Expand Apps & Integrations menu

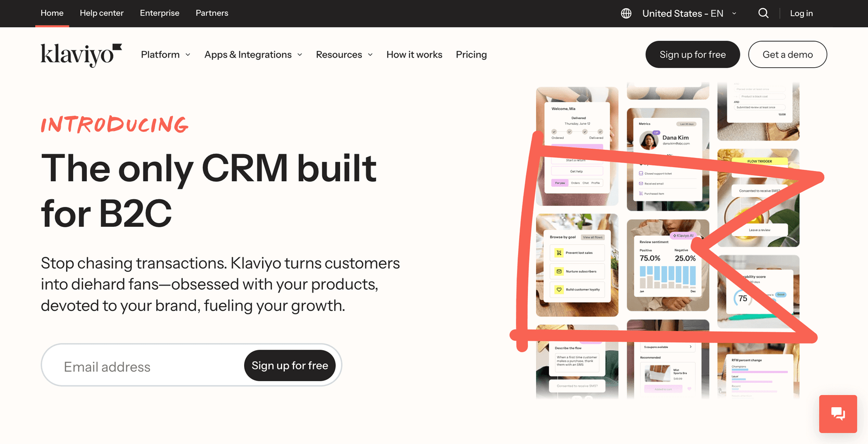[x=253, y=55]
